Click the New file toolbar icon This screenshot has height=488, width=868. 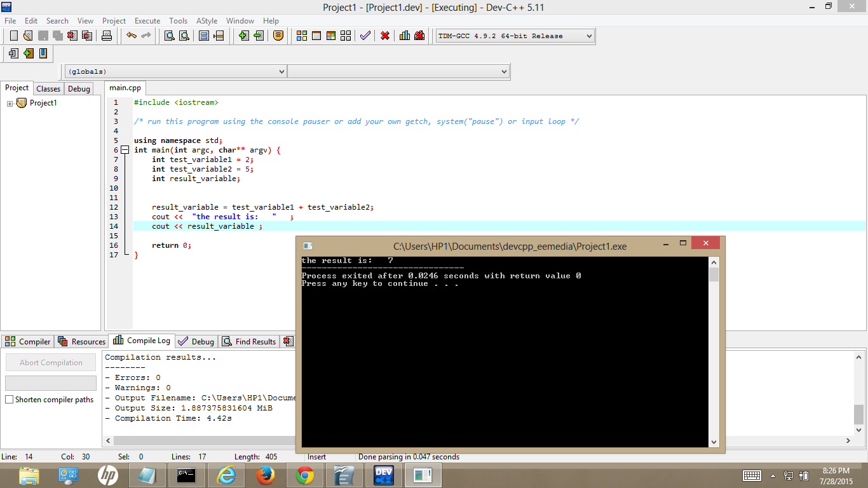click(13, 36)
